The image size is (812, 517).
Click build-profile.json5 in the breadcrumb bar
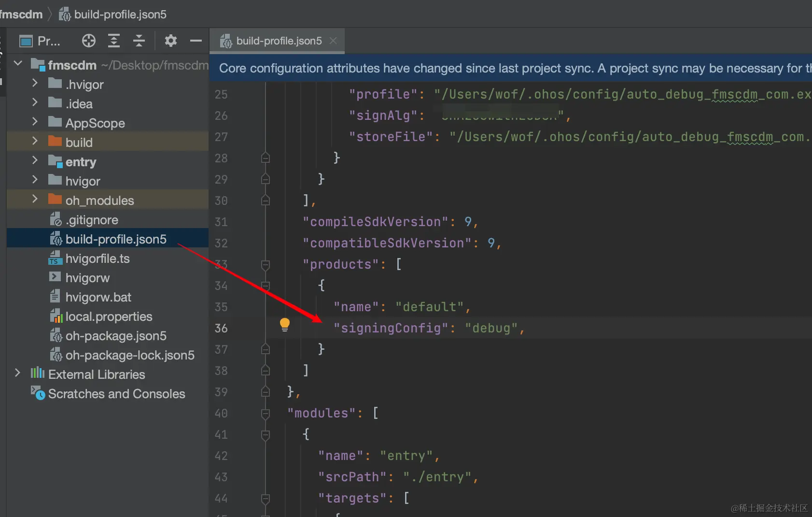point(112,14)
